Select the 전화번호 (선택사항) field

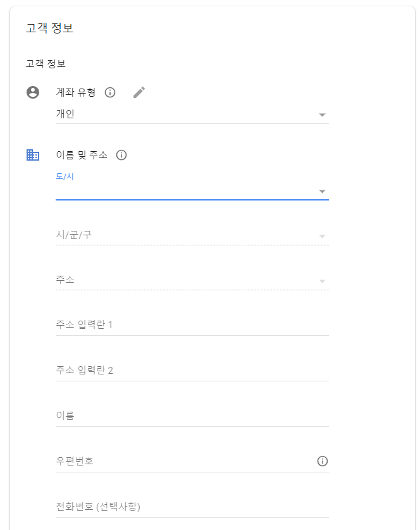[192, 507]
